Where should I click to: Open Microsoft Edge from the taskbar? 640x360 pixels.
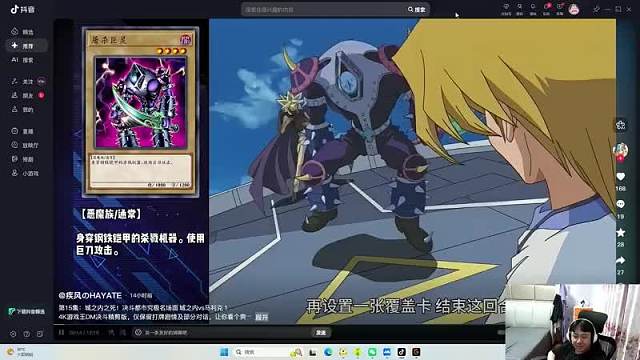click(x=328, y=352)
